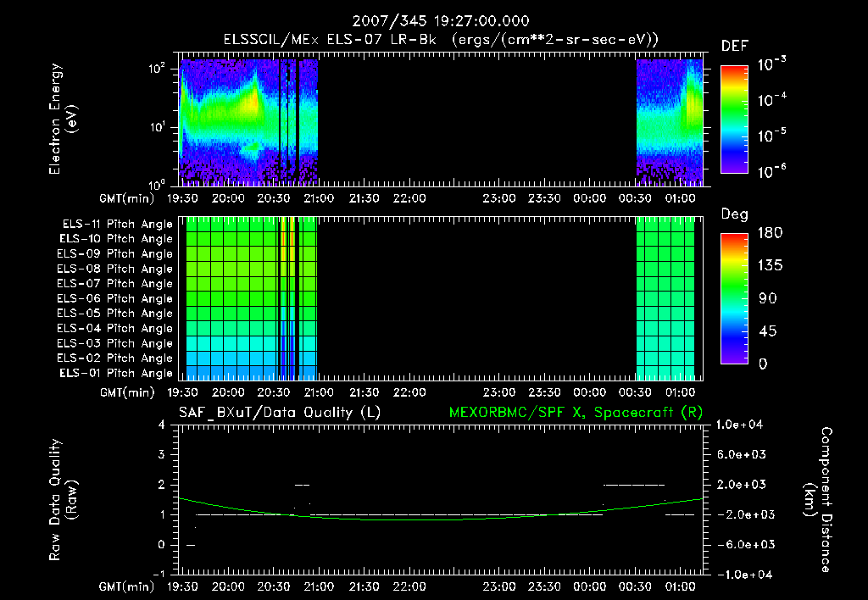Click the SAF_BXuT/Data Quality (L) legend
The height and width of the screenshot is (600, 868).
[280, 413]
